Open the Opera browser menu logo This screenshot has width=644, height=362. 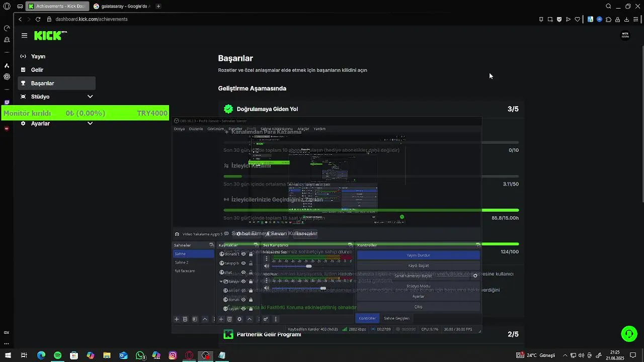[7, 7]
